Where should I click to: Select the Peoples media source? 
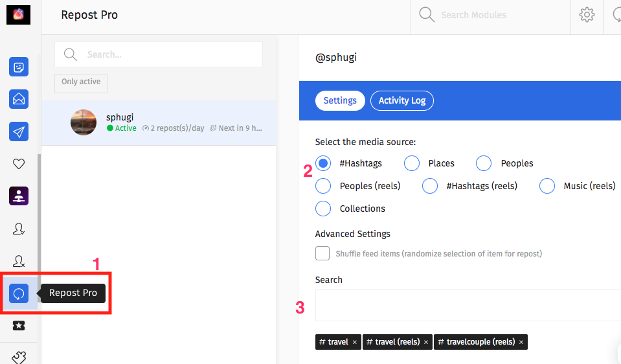coord(484,163)
